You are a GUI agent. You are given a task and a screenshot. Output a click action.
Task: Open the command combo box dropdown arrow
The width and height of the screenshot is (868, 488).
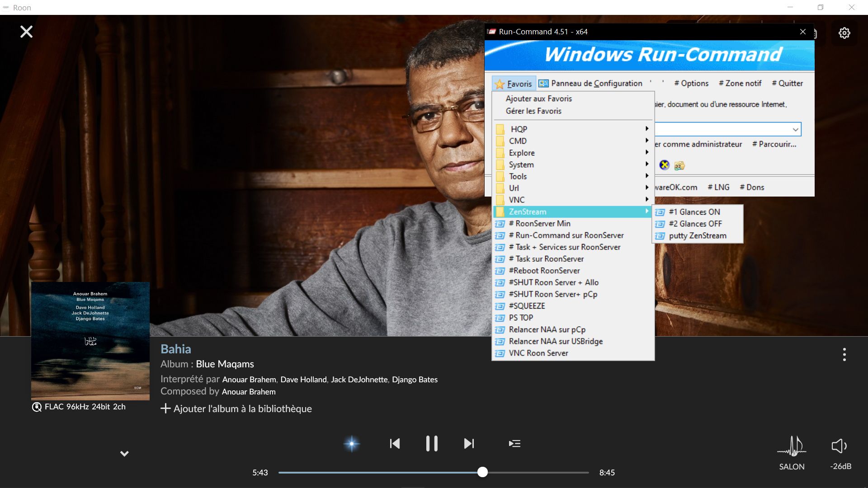coord(795,130)
